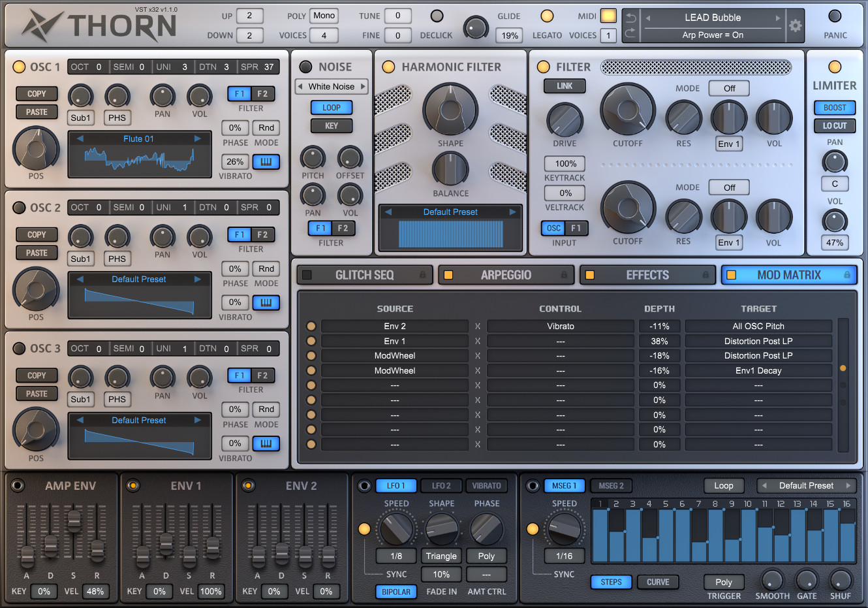
Task: Open MSEG Loop mode dropdown
Action: 723,486
